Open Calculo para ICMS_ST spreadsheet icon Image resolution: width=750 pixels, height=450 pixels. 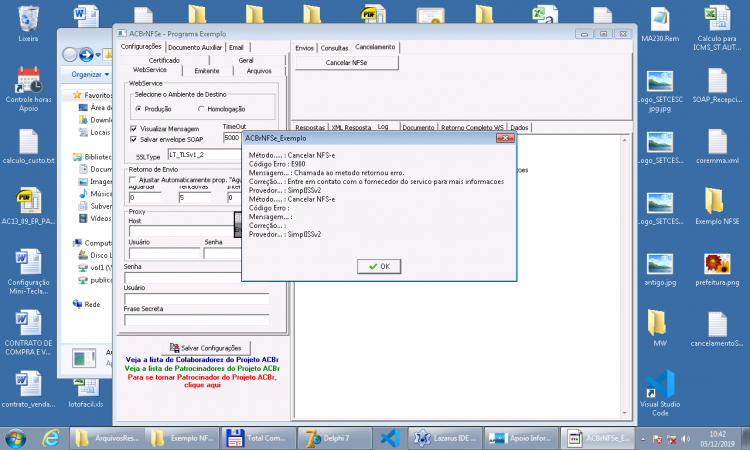pos(717,29)
